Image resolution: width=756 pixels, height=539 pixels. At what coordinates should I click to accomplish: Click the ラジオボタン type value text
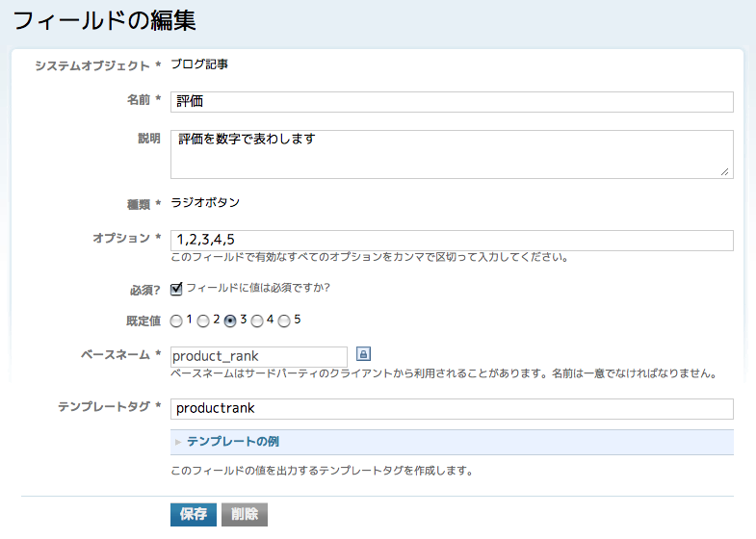point(205,202)
